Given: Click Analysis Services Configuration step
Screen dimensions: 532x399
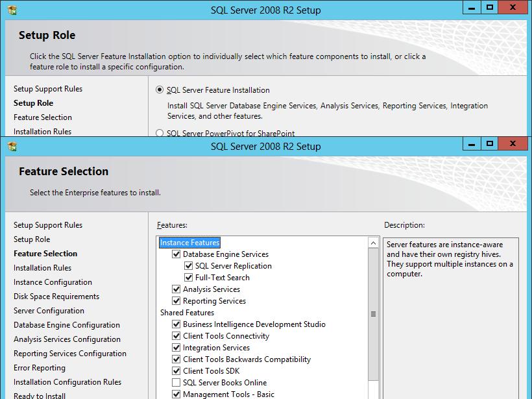Looking at the screenshot, I should [x=67, y=339].
